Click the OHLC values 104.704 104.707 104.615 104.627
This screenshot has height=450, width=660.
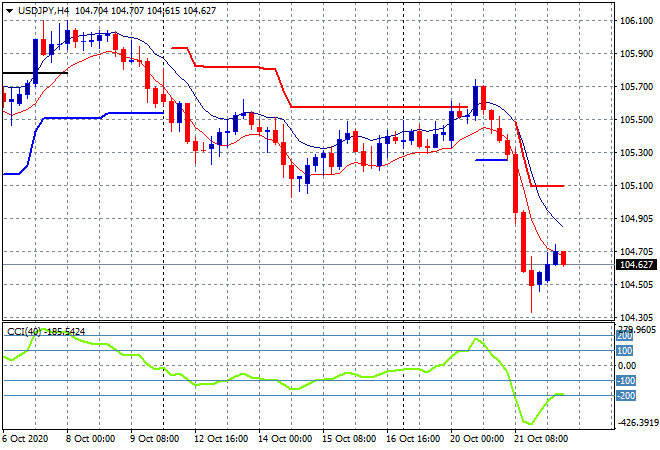pos(145,11)
